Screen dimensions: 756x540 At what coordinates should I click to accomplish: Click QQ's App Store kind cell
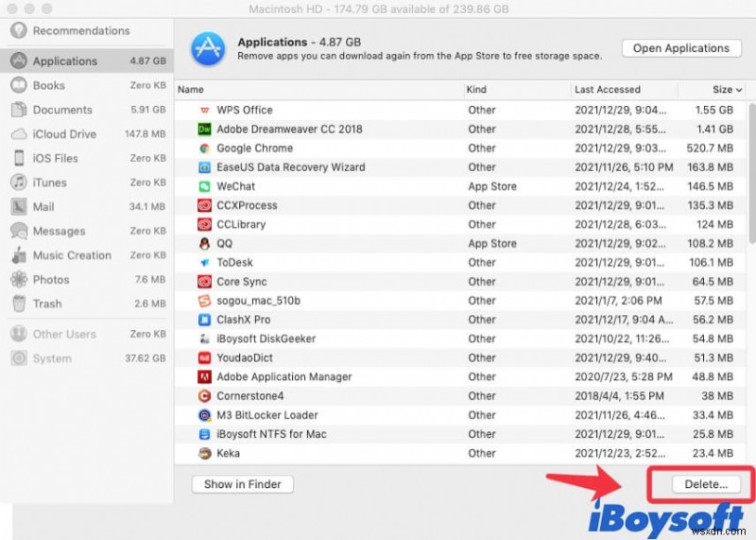click(x=492, y=244)
